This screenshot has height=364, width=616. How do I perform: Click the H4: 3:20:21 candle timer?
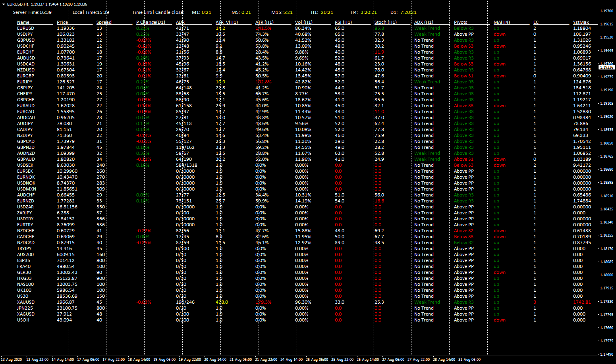point(364,12)
